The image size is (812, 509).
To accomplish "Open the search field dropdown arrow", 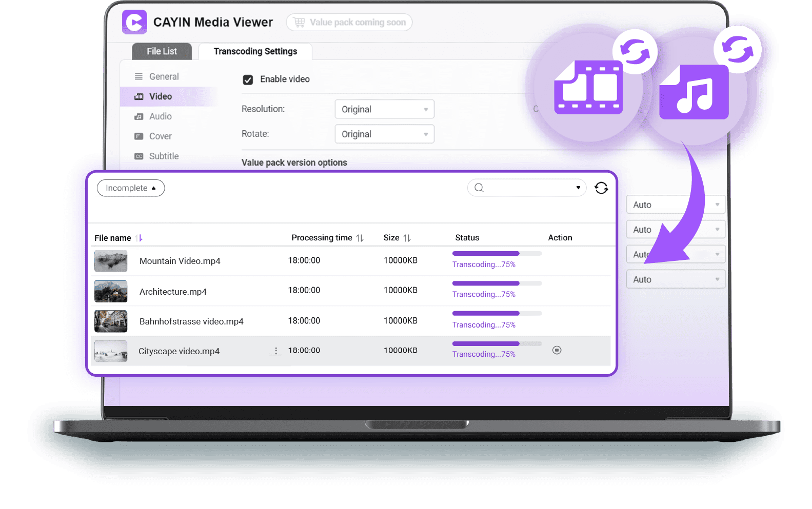I will coord(578,188).
